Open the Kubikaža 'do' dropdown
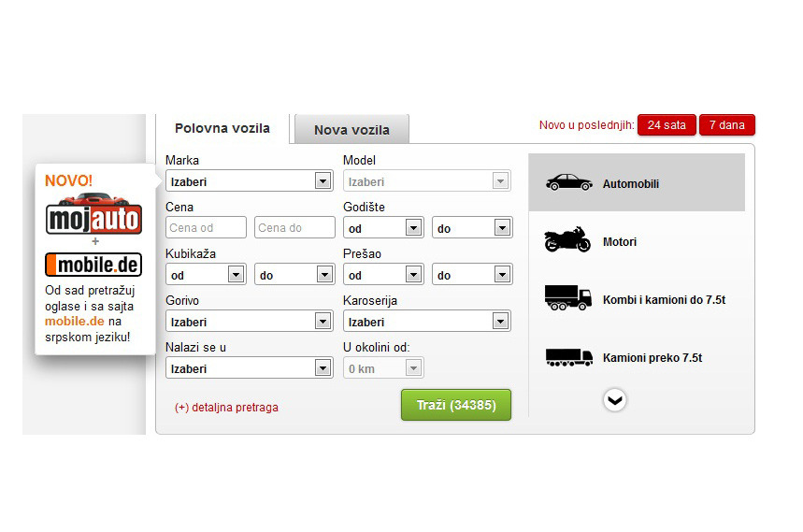803x532 pixels. [x=294, y=275]
